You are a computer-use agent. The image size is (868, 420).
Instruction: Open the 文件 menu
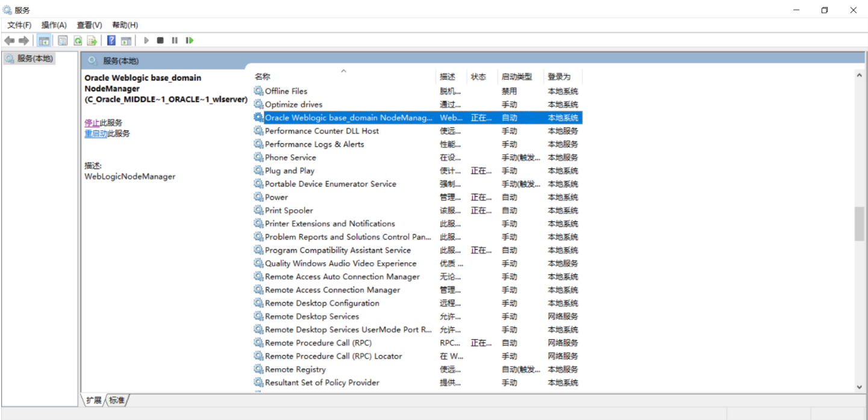(18, 25)
